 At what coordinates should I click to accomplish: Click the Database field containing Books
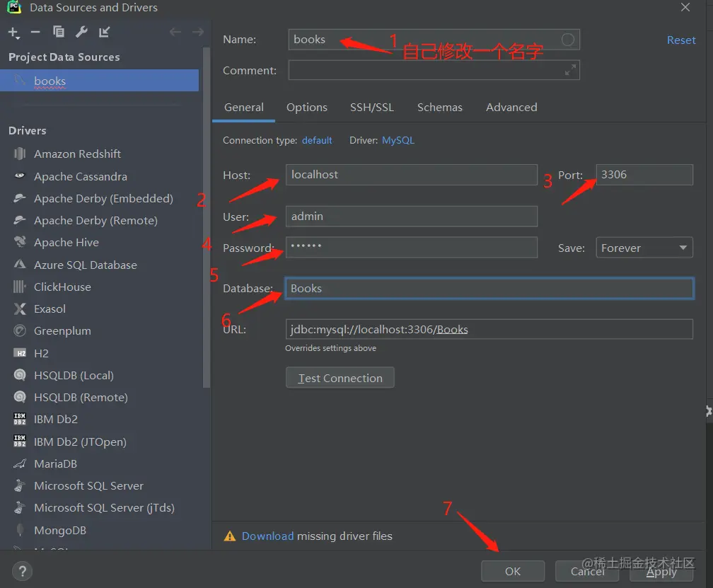(489, 288)
